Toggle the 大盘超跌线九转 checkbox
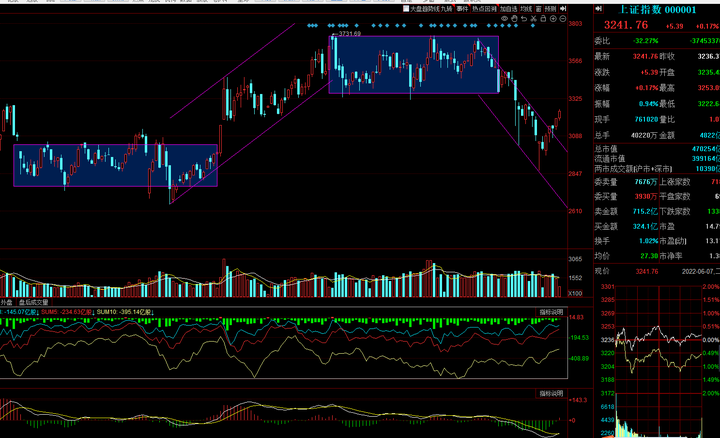This screenshot has height=438, width=720. pyautogui.click(x=406, y=8)
